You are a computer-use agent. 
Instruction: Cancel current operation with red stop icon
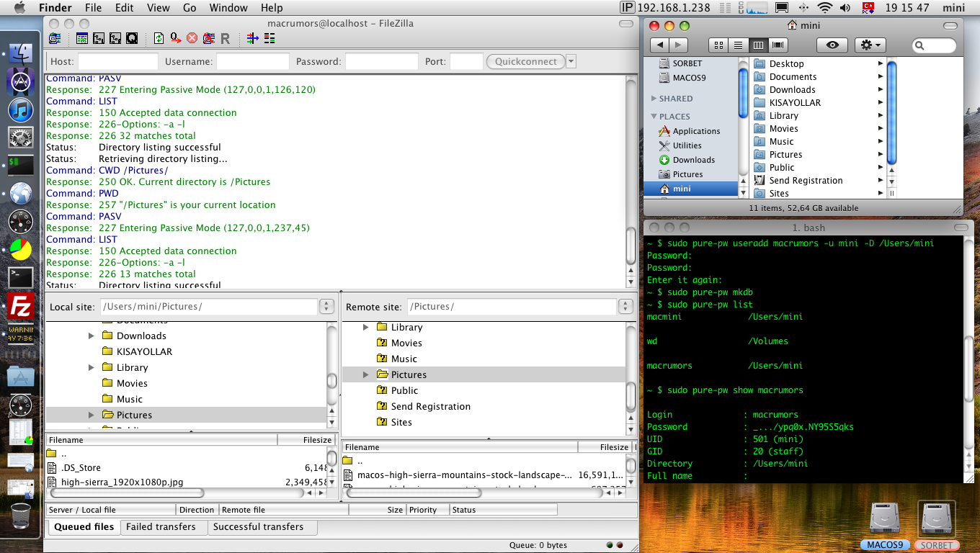point(192,39)
